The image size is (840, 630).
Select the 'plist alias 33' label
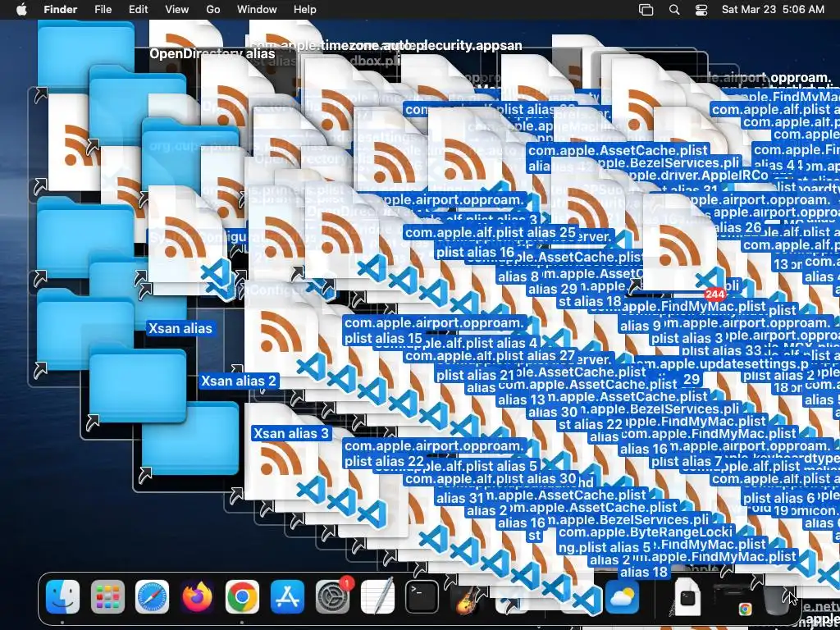[x=721, y=351]
